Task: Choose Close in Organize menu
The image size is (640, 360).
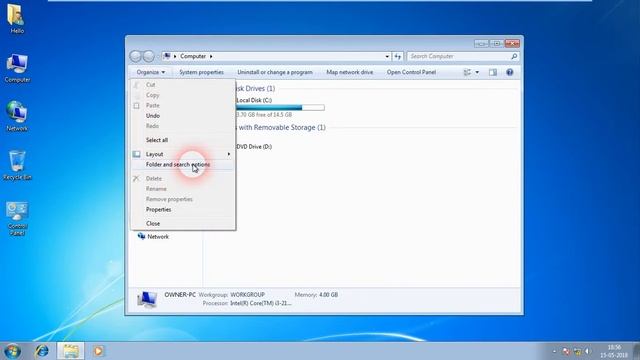Action: [182, 224]
